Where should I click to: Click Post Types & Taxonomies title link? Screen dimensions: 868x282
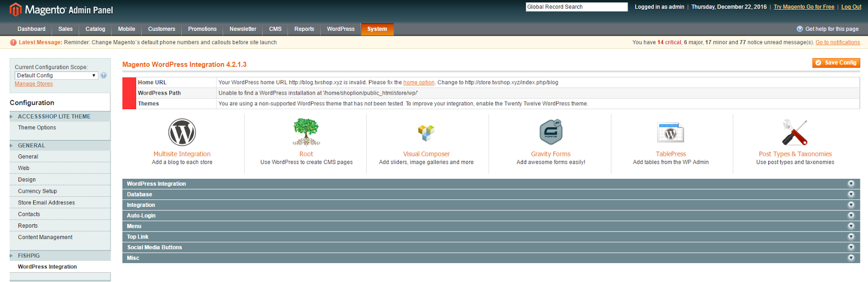point(795,154)
